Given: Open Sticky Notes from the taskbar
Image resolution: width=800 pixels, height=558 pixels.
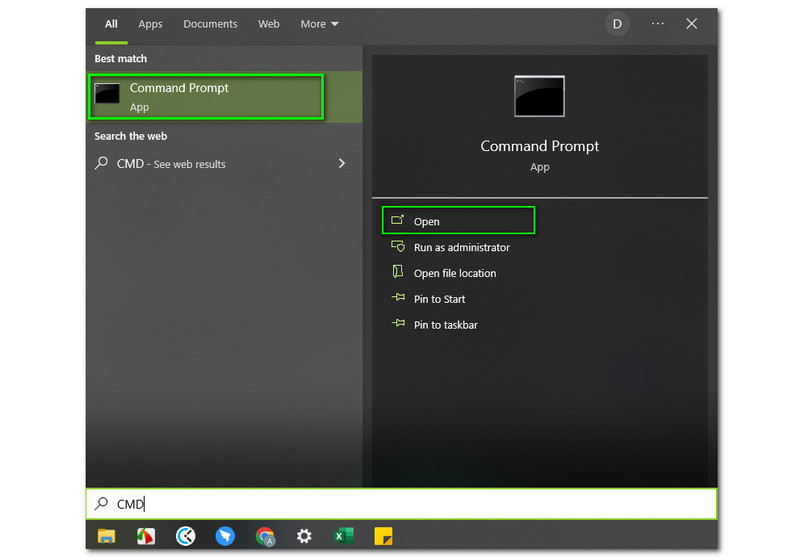Looking at the screenshot, I should coord(382,537).
